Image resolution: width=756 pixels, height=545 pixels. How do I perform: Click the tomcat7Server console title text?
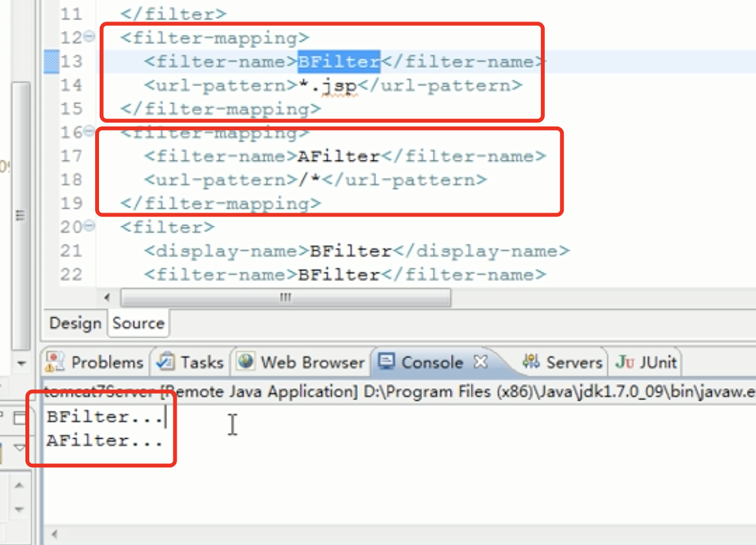(x=99, y=392)
